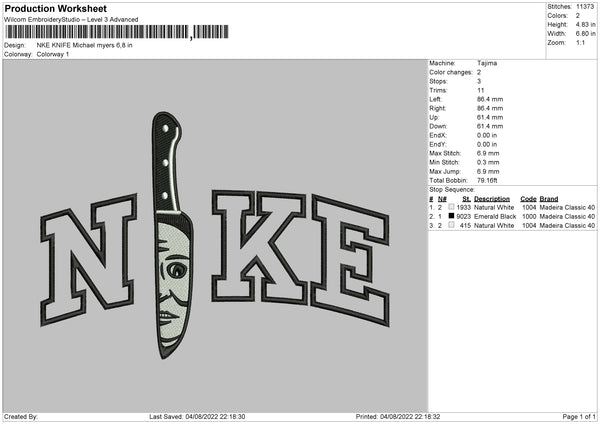Select the Colorway 1 value

pos(53,54)
